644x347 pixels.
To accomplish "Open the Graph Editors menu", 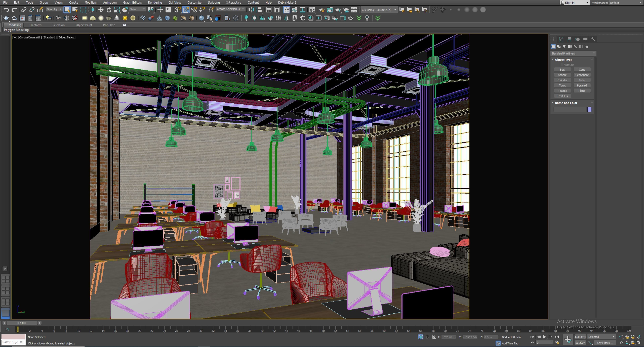I will point(132,3).
